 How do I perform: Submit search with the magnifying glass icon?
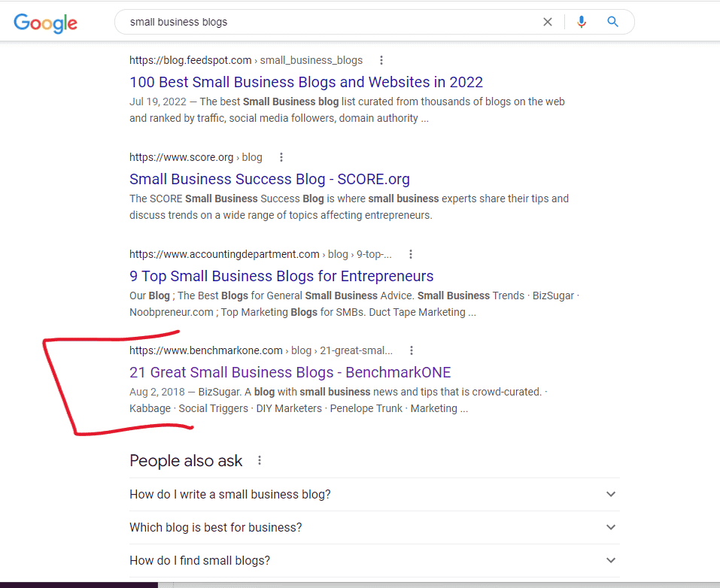612,22
